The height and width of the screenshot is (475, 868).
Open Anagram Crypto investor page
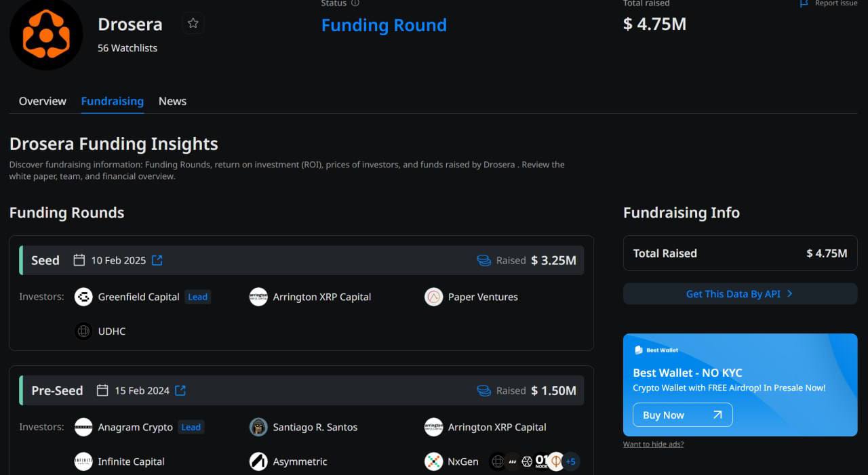coord(135,427)
